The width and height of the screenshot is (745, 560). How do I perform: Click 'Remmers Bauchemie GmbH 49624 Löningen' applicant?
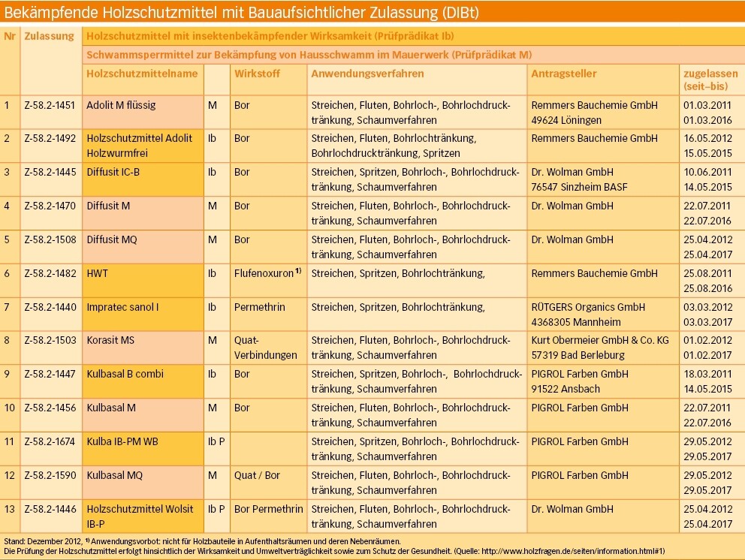coord(594,113)
